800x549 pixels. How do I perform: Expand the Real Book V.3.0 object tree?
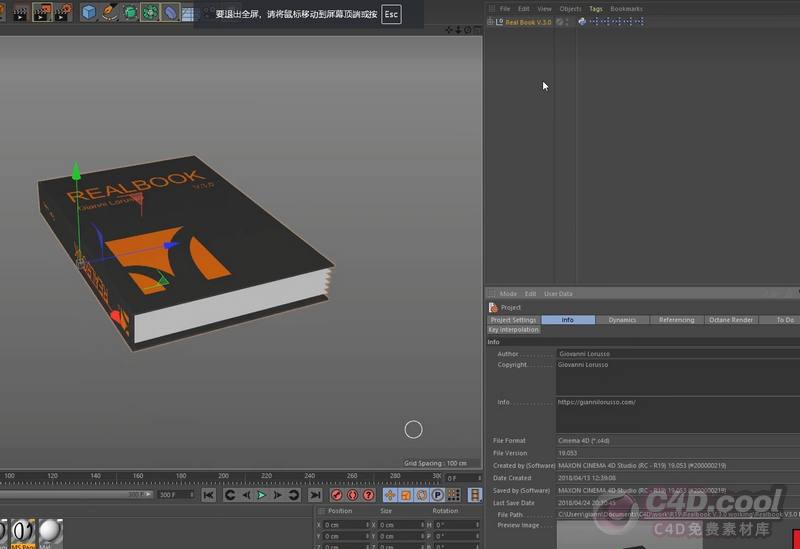point(490,22)
